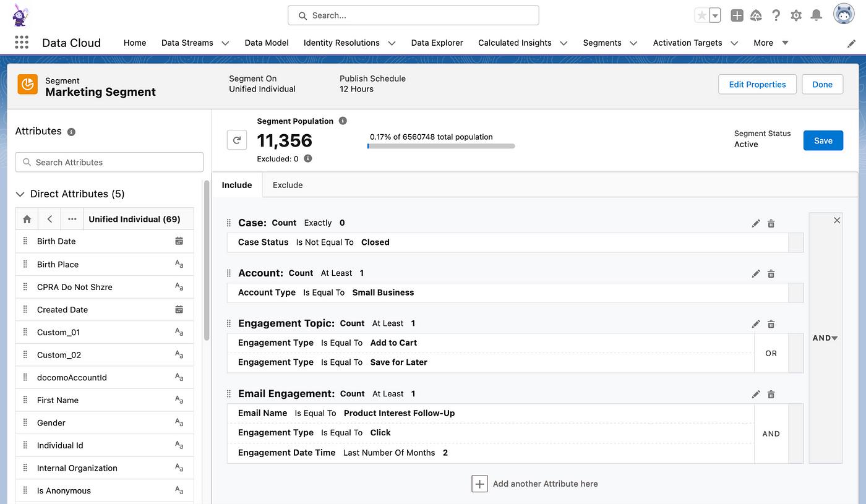Switch to the Exclude tab

point(288,185)
